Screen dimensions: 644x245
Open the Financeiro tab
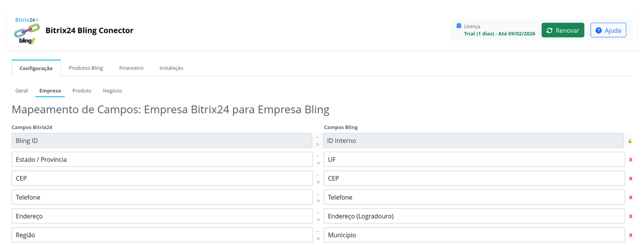coord(131,68)
